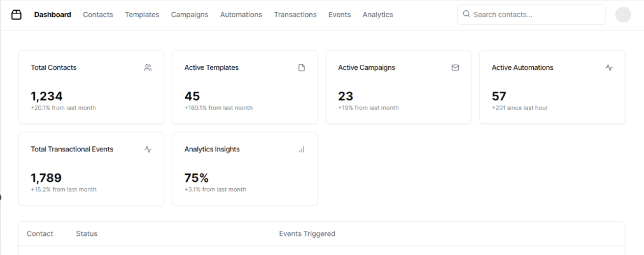Select the Status column header

pos(87,234)
